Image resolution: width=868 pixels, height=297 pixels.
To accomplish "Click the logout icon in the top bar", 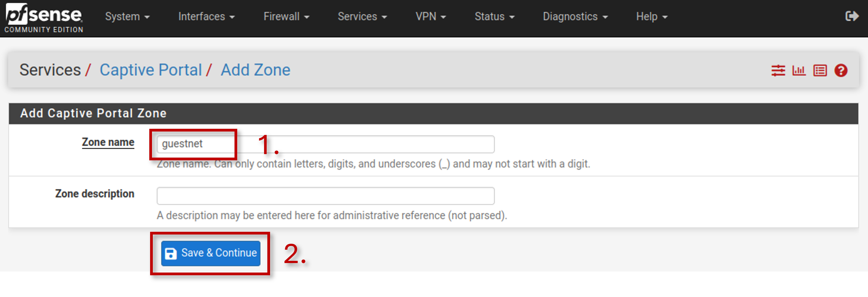I will pyautogui.click(x=852, y=16).
